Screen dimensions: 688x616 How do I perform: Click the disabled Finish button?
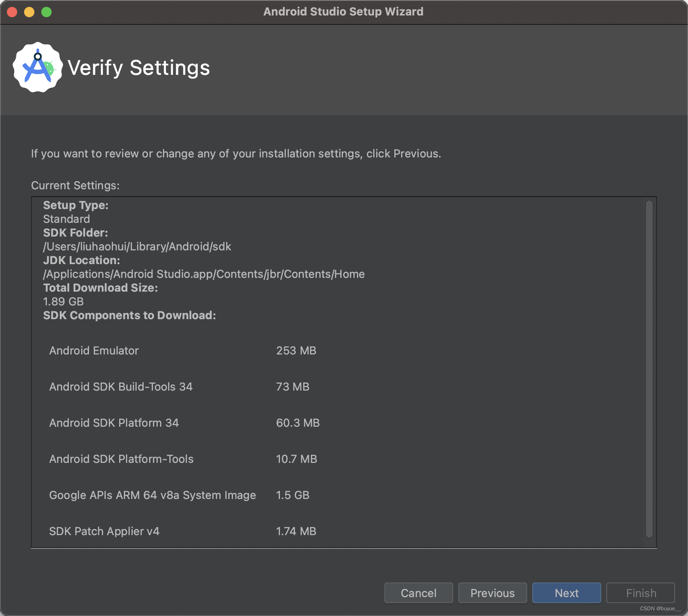(641, 593)
